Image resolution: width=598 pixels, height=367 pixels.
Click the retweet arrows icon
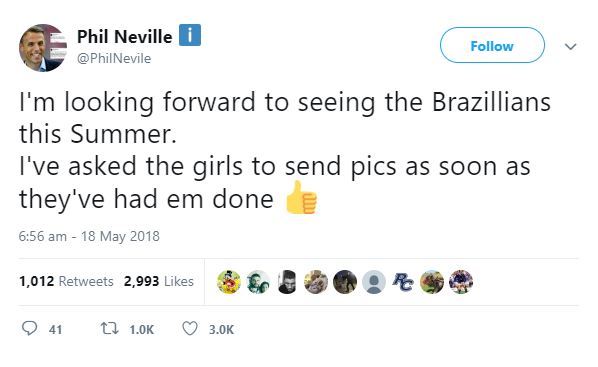point(109,328)
